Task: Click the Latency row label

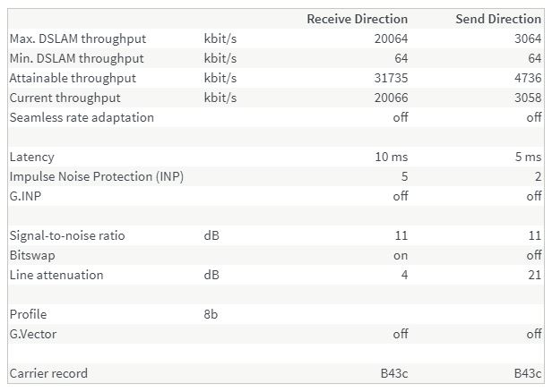Action: click(31, 157)
